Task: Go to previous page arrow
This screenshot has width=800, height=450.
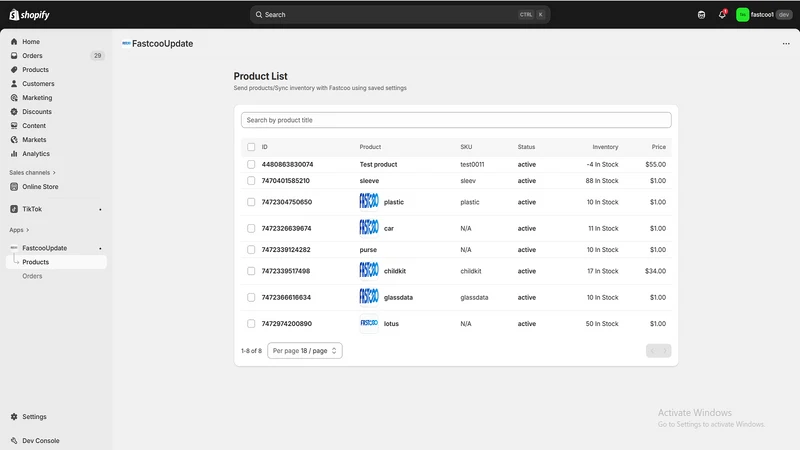Action: click(652, 351)
